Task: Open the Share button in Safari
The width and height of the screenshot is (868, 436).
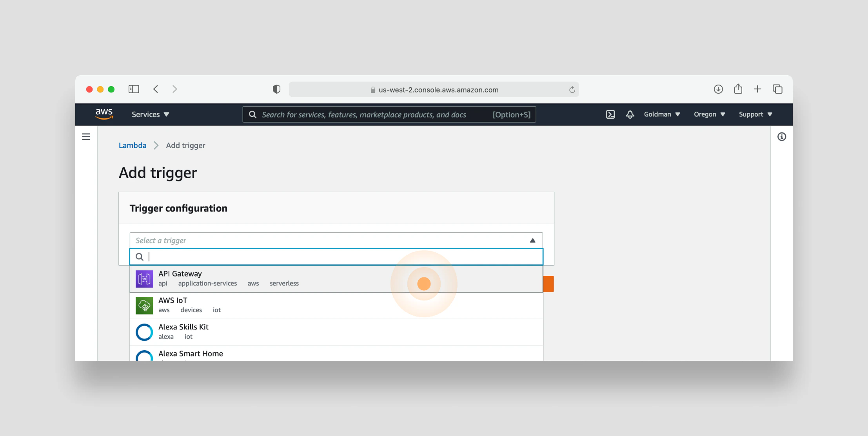Action: coord(738,89)
